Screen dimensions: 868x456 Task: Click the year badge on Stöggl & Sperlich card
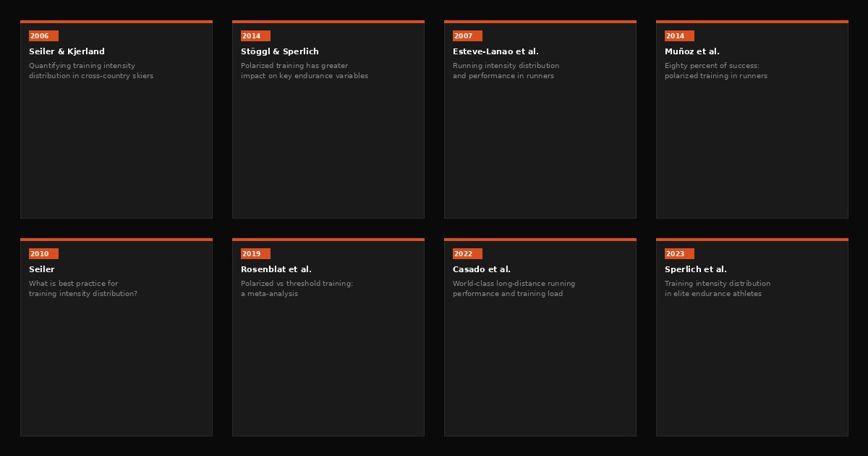tap(255, 36)
